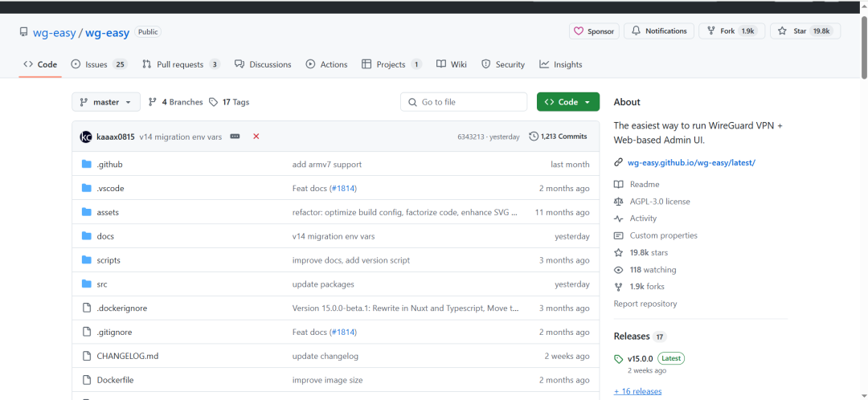Open the Readme link in About
The image size is (868, 400).
click(645, 184)
